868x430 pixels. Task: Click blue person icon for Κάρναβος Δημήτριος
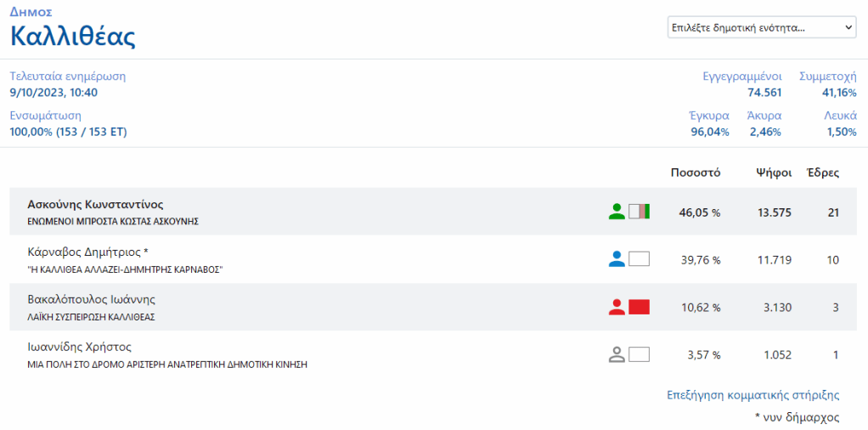pos(617,259)
